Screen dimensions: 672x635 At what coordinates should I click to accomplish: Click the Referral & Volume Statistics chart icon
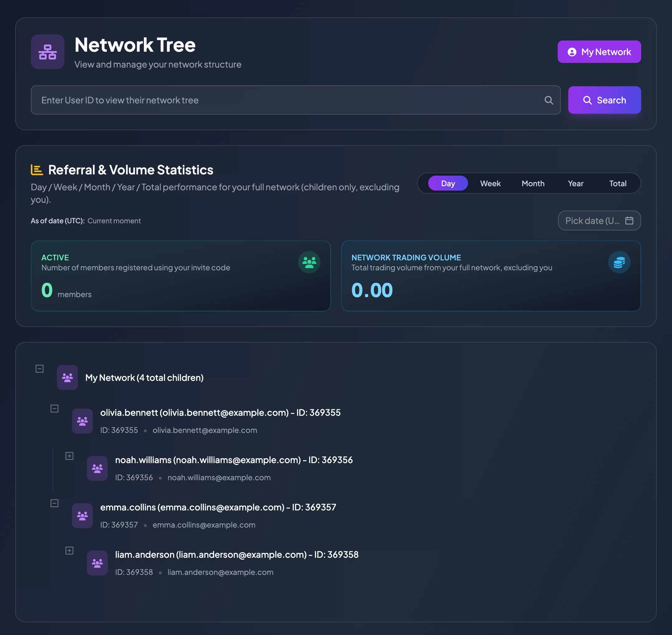[37, 170]
